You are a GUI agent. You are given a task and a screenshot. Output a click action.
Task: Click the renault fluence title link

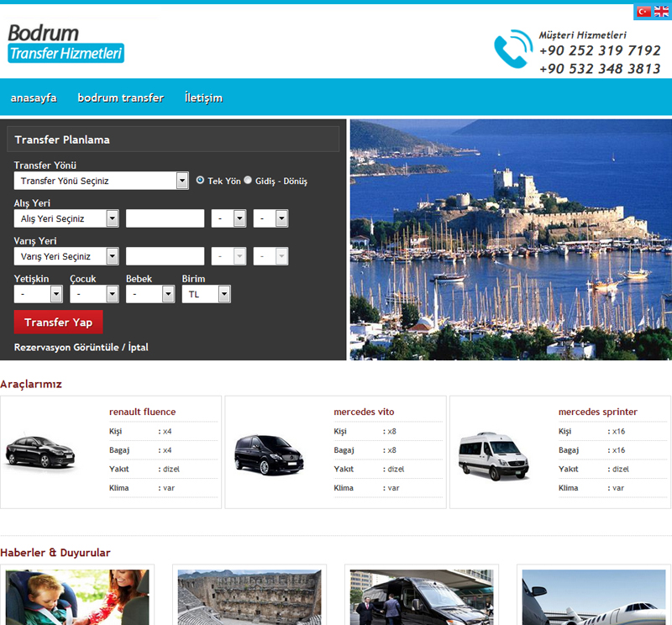[142, 412]
